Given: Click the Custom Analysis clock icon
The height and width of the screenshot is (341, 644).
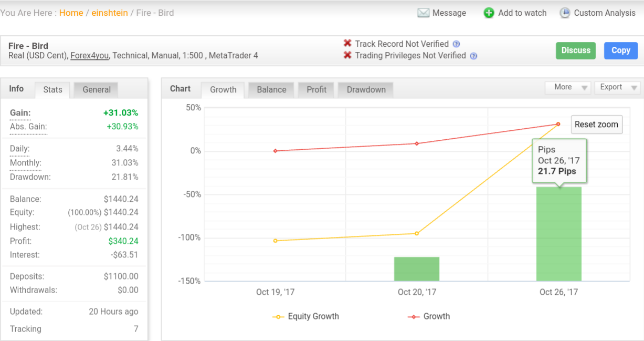Looking at the screenshot, I should click(x=565, y=13).
